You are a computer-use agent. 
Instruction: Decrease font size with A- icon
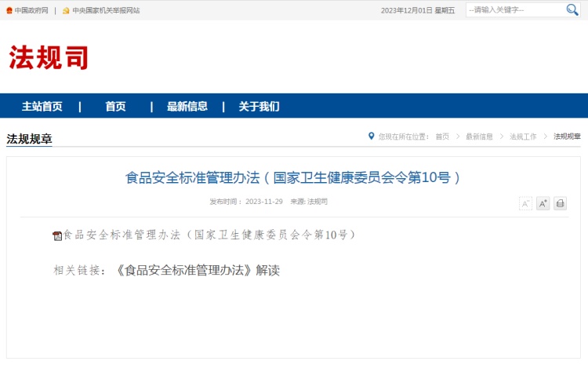click(x=525, y=203)
